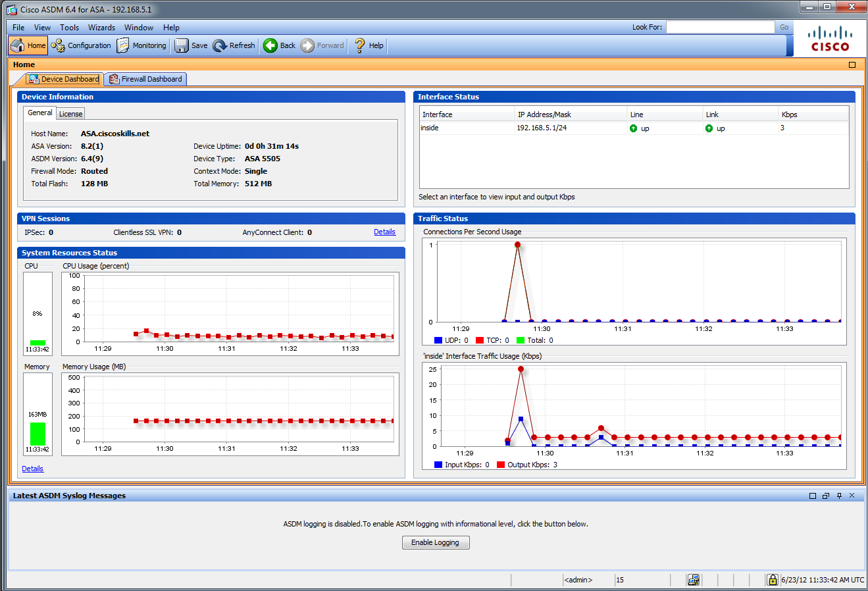The image size is (868, 591).
Task: Sort by the Interface column header
Action: pyautogui.click(x=467, y=115)
